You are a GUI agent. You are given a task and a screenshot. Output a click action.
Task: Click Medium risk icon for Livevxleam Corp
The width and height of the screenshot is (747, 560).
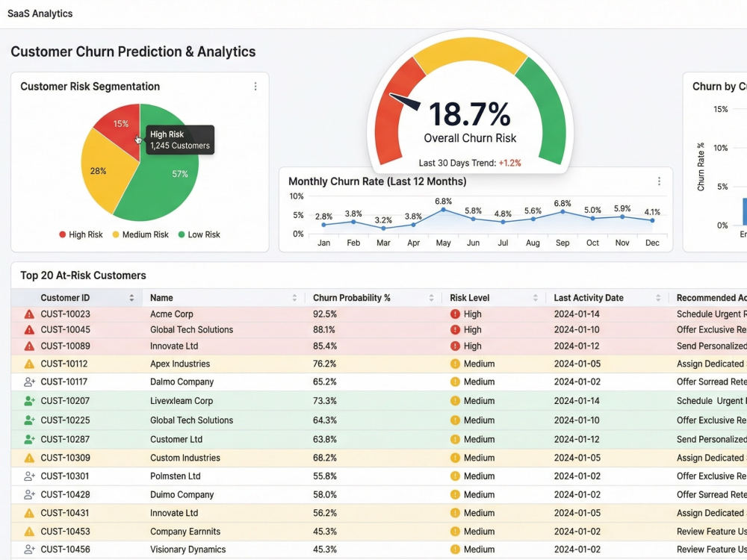coord(455,401)
